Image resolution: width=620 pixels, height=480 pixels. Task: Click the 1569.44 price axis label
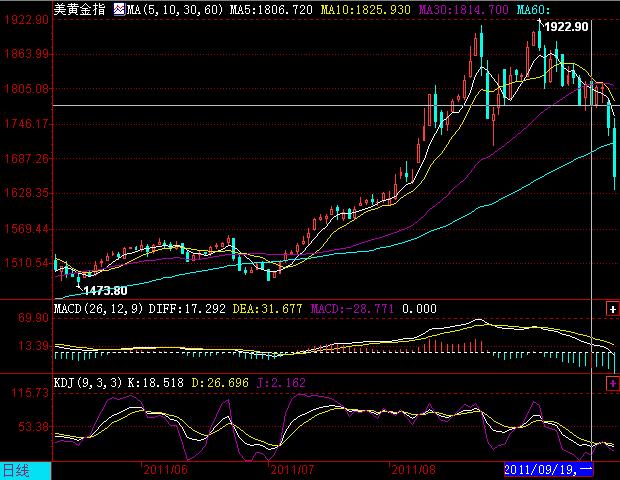pyautogui.click(x=26, y=229)
